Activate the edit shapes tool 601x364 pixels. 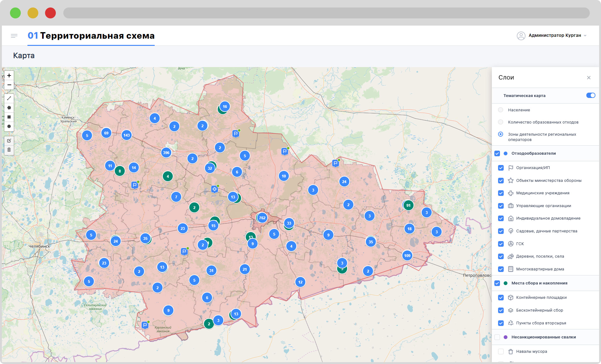click(9, 141)
